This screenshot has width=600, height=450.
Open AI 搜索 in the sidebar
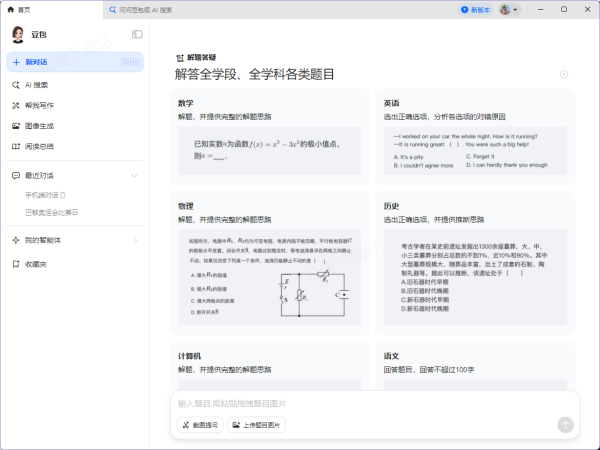(75, 85)
